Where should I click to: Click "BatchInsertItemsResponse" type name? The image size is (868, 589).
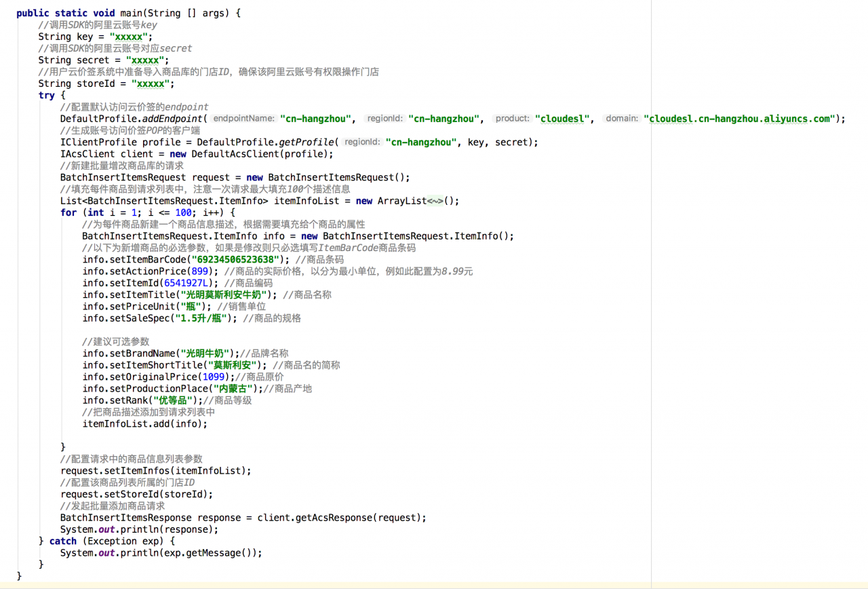point(126,517)
